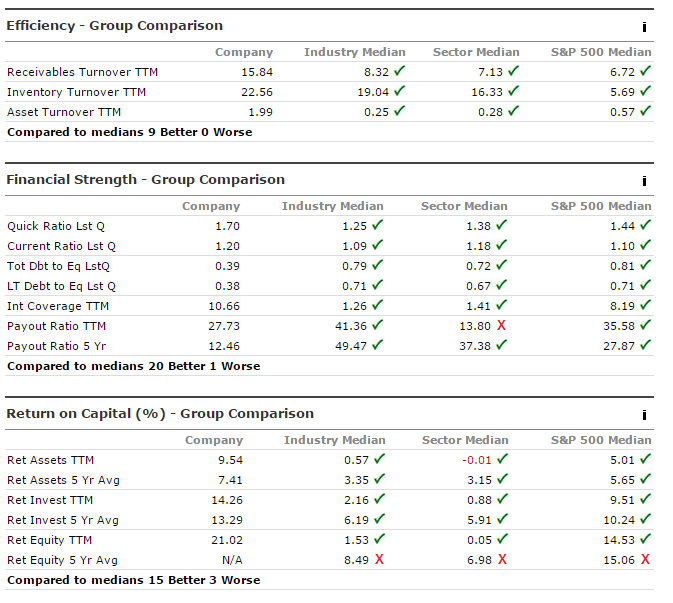Screen dimensions: 673x603
Task: Click the Efficiency section info icon
Action: click(x=645, y=27)
